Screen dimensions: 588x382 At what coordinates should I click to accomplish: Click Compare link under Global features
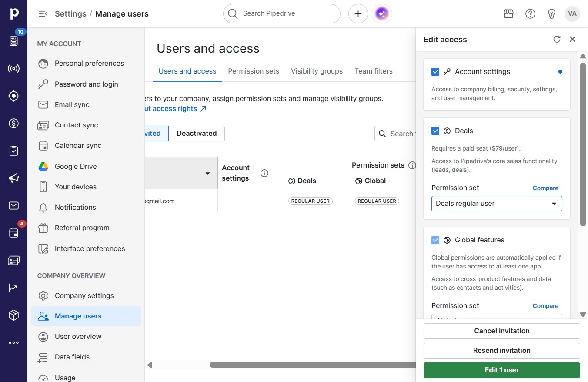[545, 306]
